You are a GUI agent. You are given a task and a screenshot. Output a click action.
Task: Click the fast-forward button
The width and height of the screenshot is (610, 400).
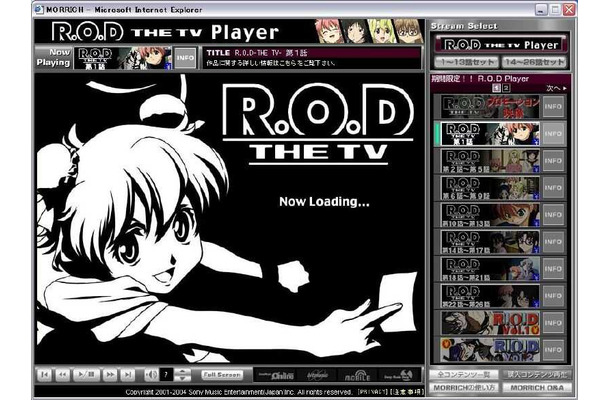coord(110,375)
